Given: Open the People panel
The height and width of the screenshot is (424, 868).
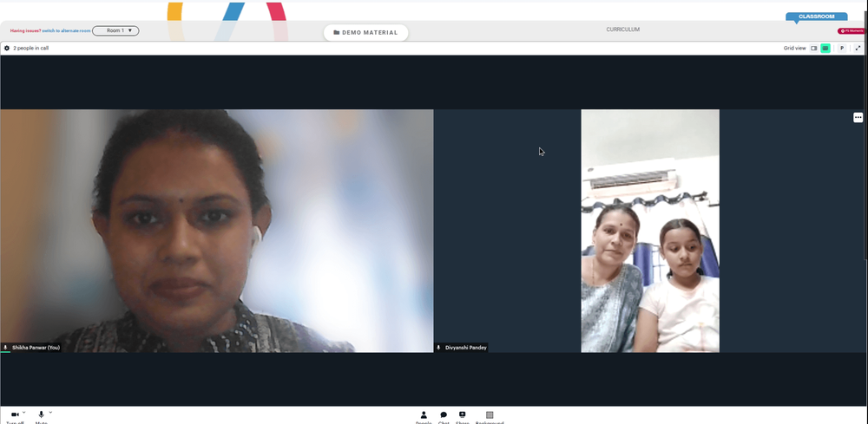Looking at the screenshot, I should click(424, 415).
